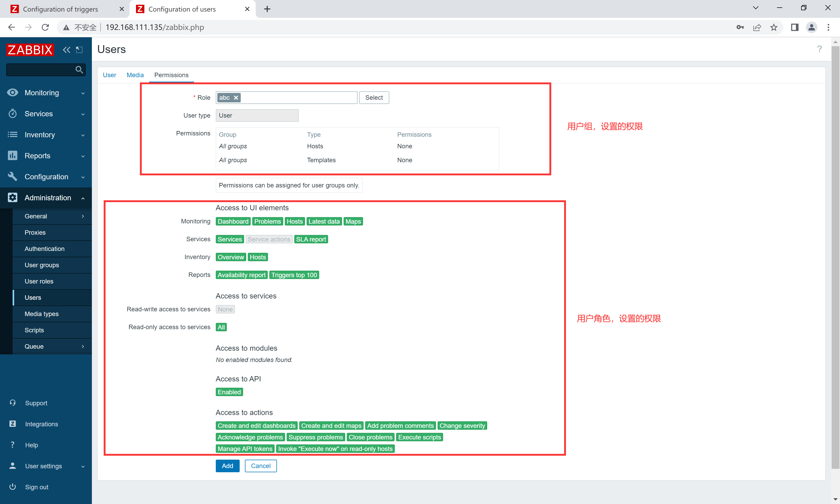This screenshot has height=504, width=840.
Task: Expand the Queue submenu arrow
Action: pos(83,346)
